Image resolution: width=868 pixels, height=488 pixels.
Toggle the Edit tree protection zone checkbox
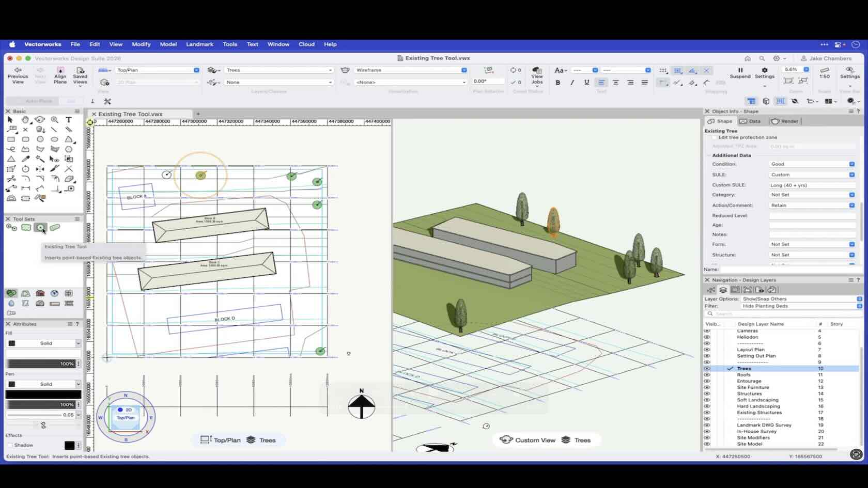[715, 138]
